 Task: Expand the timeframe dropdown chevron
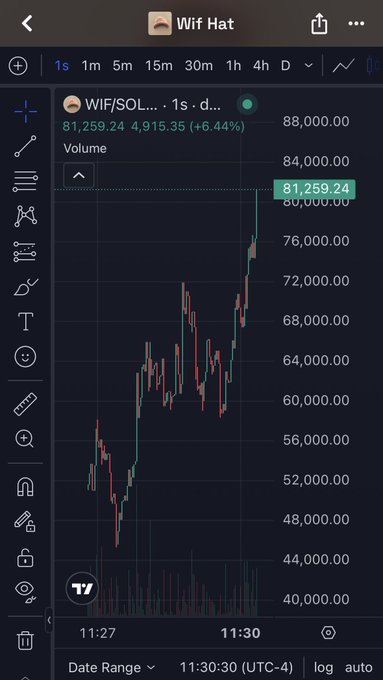pyautogui.click(x=309, y=66)
